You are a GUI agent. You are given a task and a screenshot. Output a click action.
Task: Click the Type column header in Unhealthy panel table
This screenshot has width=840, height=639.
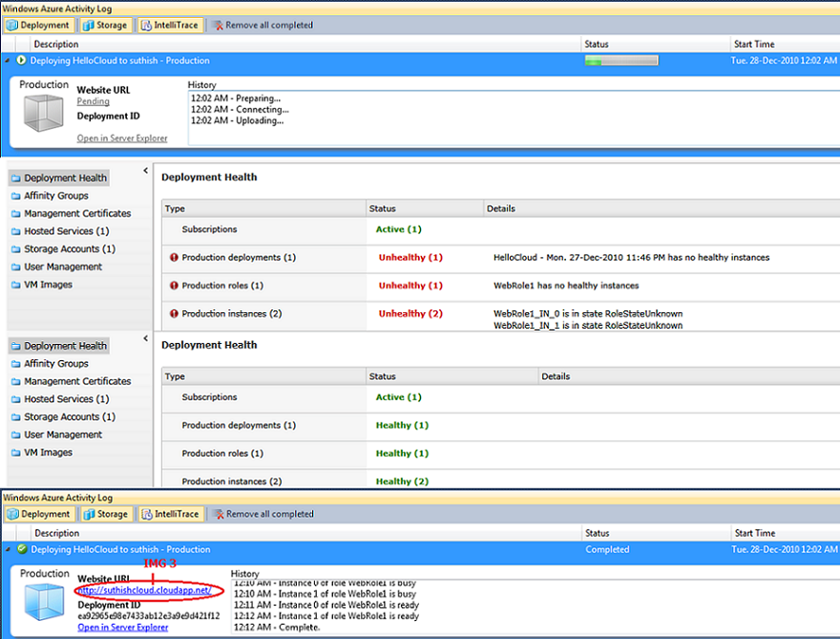click(x=264, y=208)
